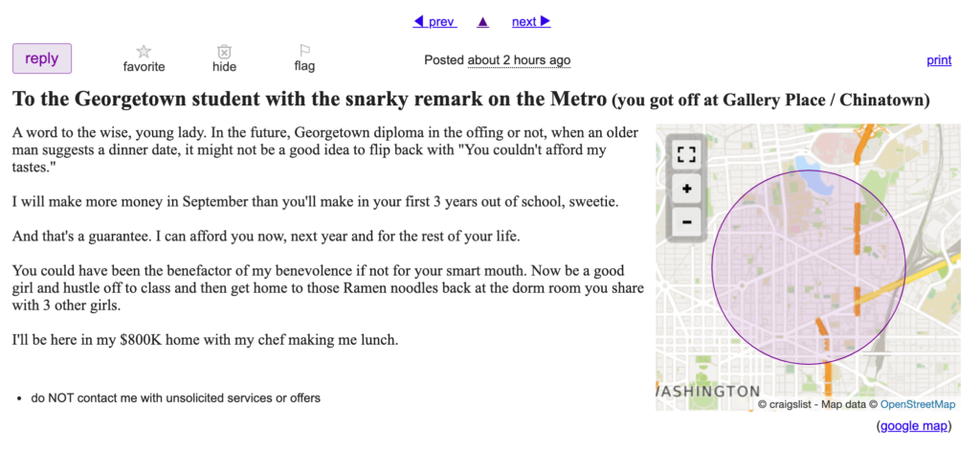
Task: Open the OpenStreetMap attribution link
Action: tap(918, 404)
